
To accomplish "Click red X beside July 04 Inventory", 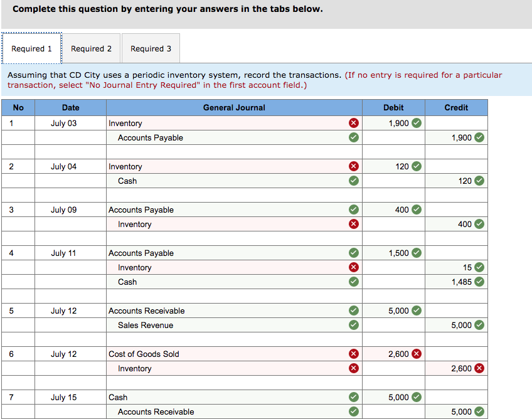I will point(354,166).
